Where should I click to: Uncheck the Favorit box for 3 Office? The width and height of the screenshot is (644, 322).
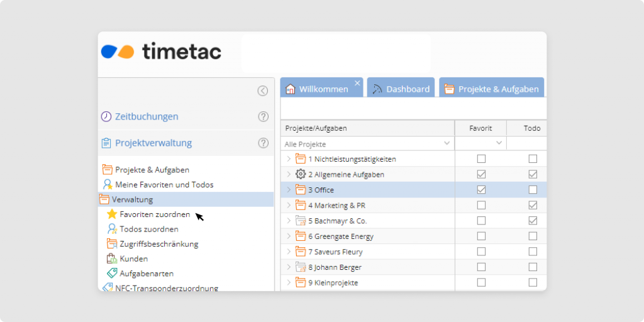481,189
